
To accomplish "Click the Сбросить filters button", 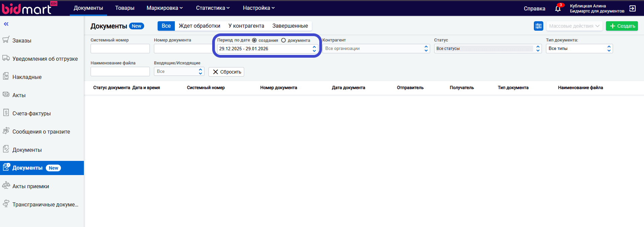I will coord(226,72).
